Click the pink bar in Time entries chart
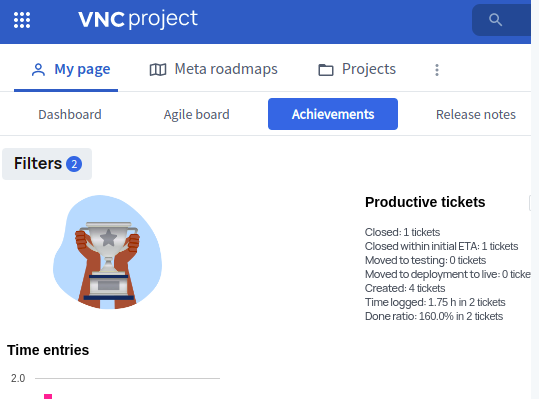Image resolution: width=539 pixels, height=399 pixels. pos(48,397)
